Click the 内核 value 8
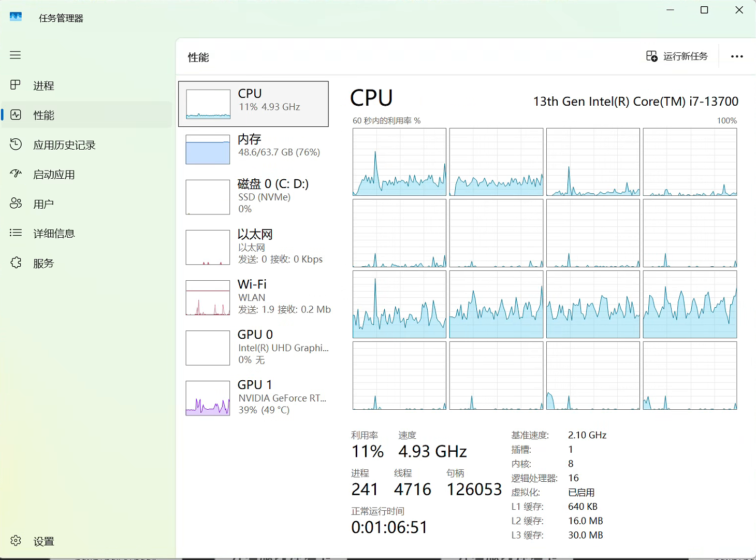This screenshot has width=756, height=560. (571, 464)
